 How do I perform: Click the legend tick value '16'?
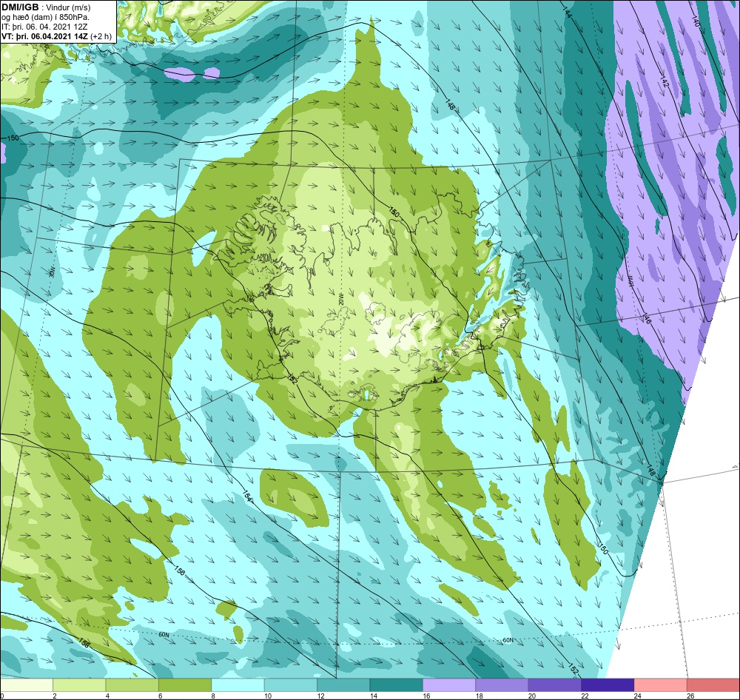pyautogui.click(x=427, y=696)
